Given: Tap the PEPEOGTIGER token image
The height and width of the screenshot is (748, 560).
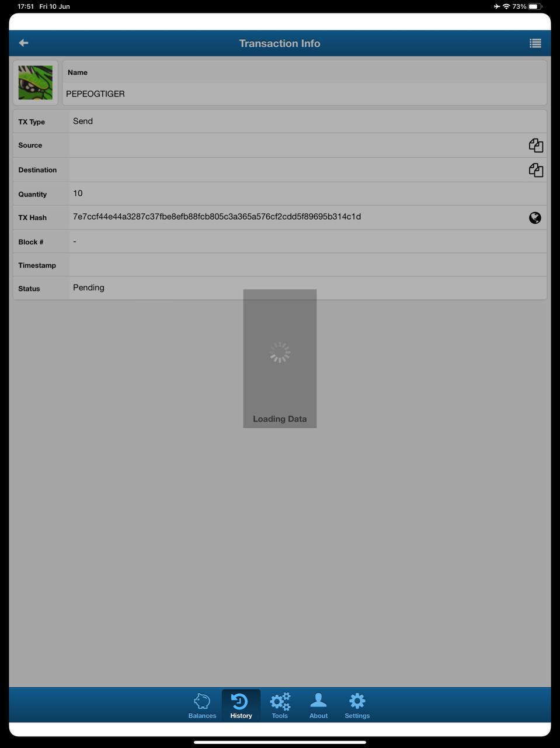Looking at the screenshot, I should pos(36,82).
